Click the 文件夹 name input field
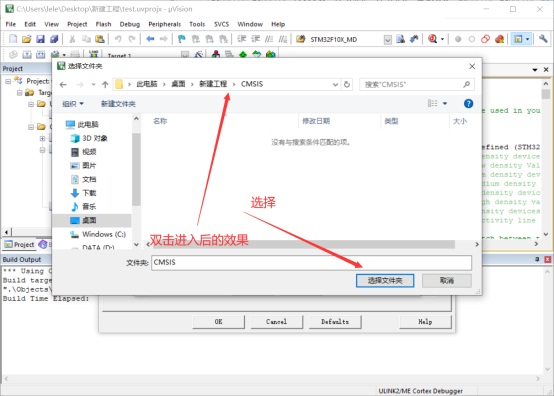 [311, 262]
